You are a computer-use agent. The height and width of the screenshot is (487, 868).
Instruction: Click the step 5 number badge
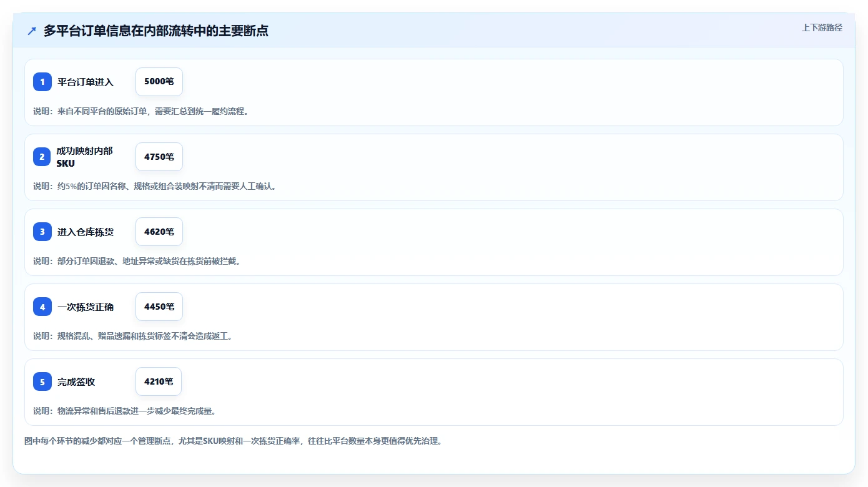(x=42, y=381)
